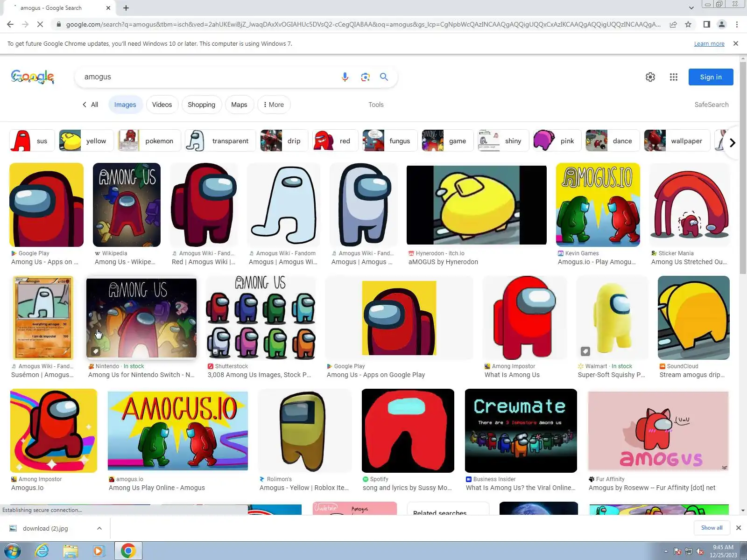Image resolution: width=747 pixels, height=560 pixels.
Task: Open the Walmart squishy plush image
Action: (612, 318)
